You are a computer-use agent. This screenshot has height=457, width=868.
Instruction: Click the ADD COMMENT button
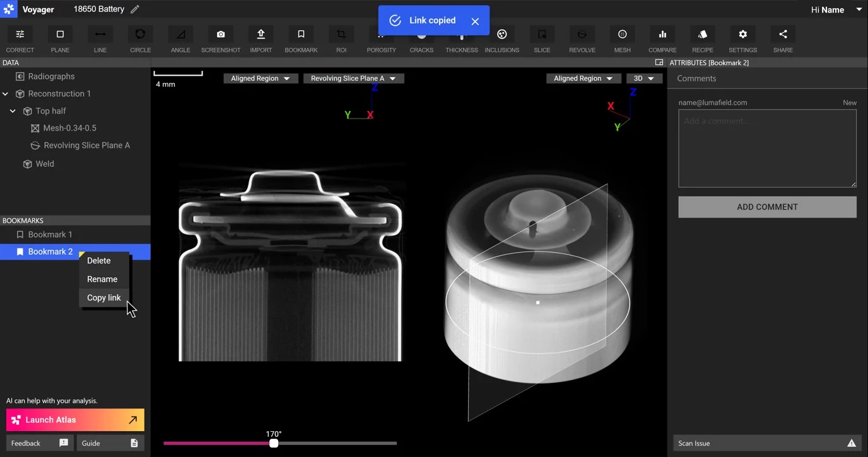767,207
